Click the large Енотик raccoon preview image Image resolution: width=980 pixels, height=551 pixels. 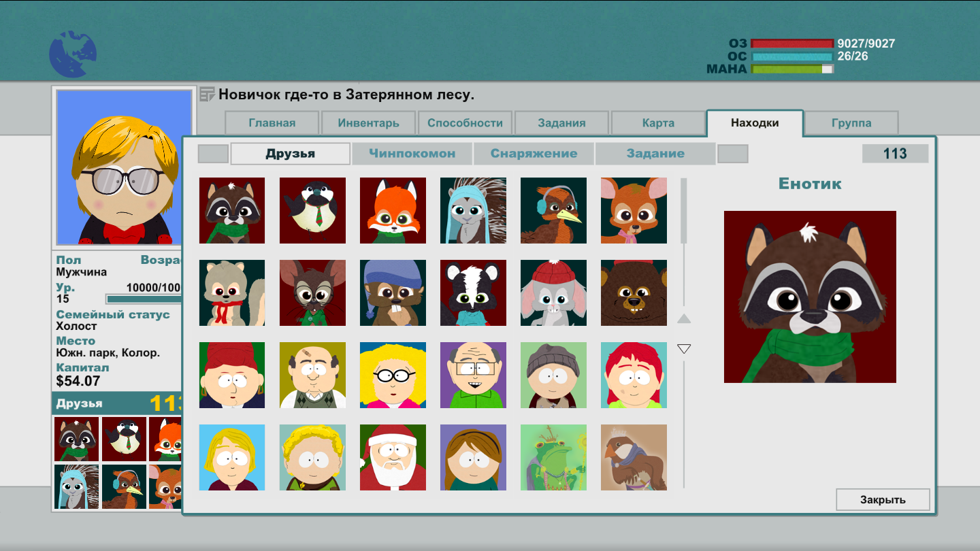pos(810,297)
